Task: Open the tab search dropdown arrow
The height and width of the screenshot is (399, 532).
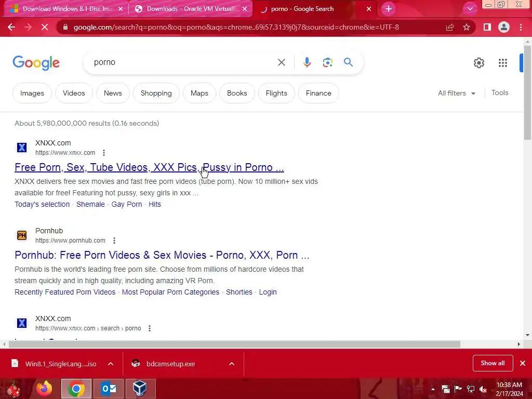Action: 470,9
